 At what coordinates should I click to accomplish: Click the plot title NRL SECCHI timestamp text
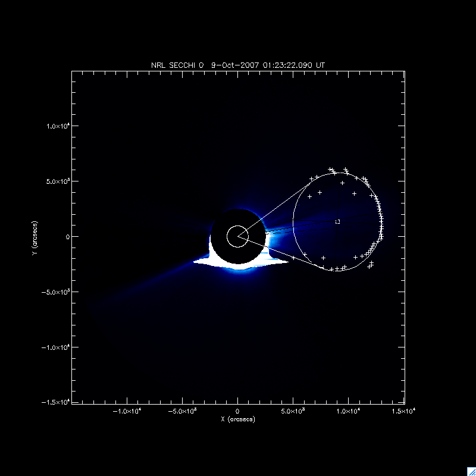[x=238, y=64]
